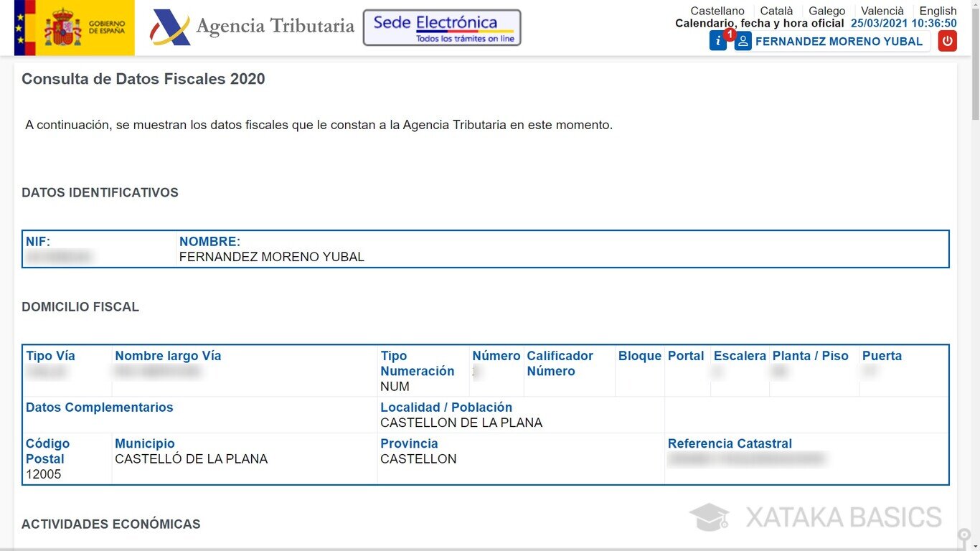Click the CASTELLÓ DE LA PLANA municipality value
980x551 pixels.
pyautogui.click(x=192, y=459)
